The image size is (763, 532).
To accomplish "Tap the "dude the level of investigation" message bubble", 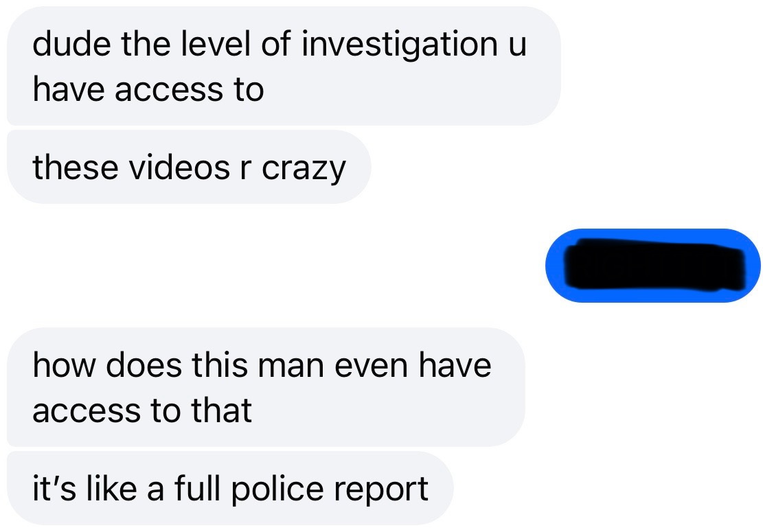I will pos(284,66).
